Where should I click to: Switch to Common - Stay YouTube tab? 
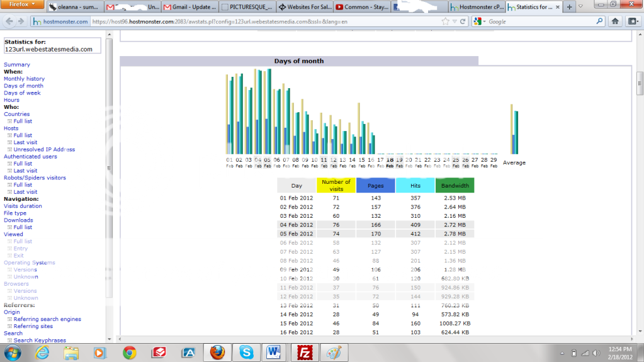[362, 7]
